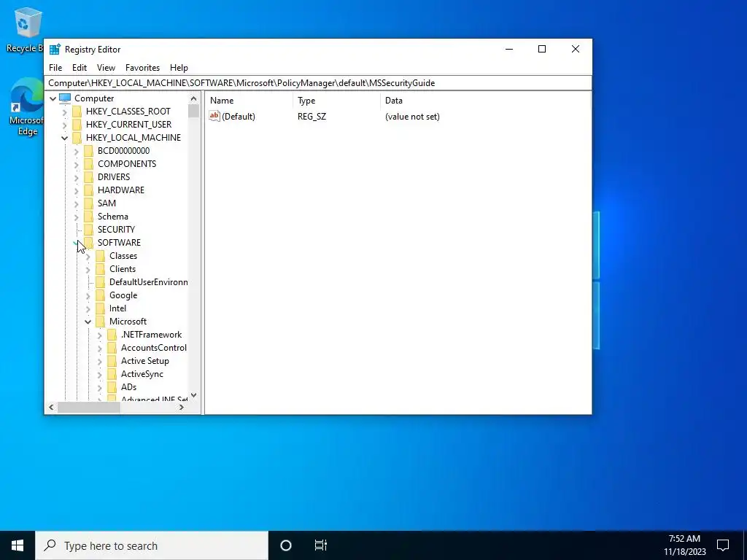The width and height of the screenshot is (747, 560).
Task: Click the registry path address bar
Action: coord(318,83)
